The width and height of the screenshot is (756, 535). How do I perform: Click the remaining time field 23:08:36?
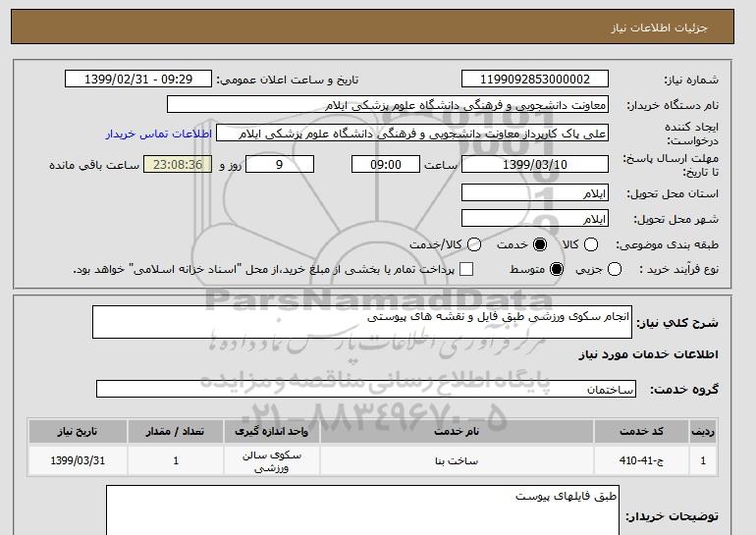[x=178, y=164]
